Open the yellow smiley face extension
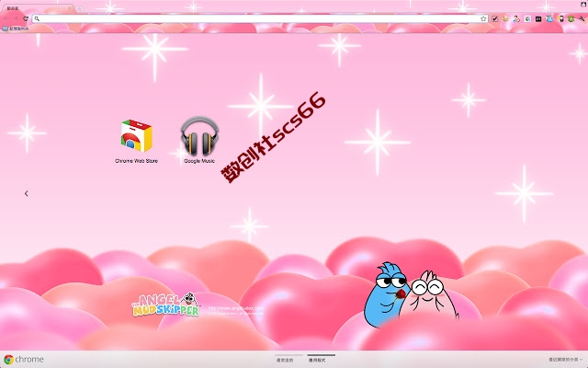 point(505,18)
